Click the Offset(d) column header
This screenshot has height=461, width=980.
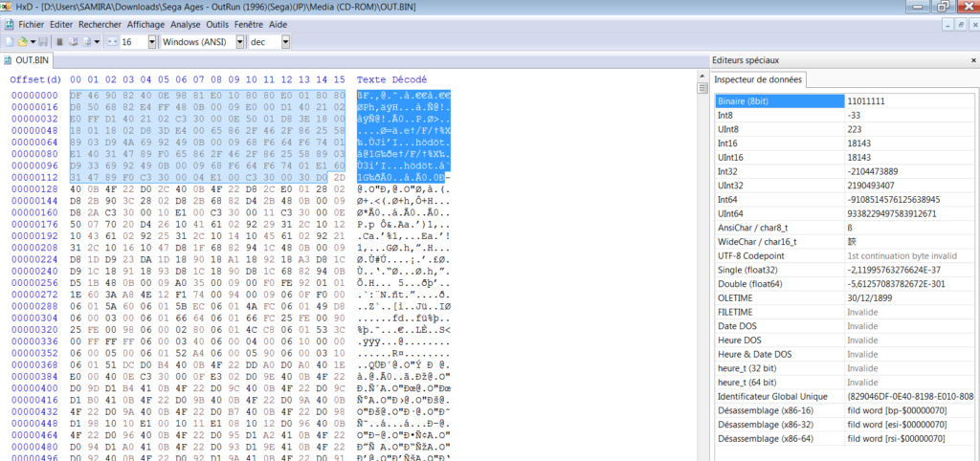click(x=35, y=80)
